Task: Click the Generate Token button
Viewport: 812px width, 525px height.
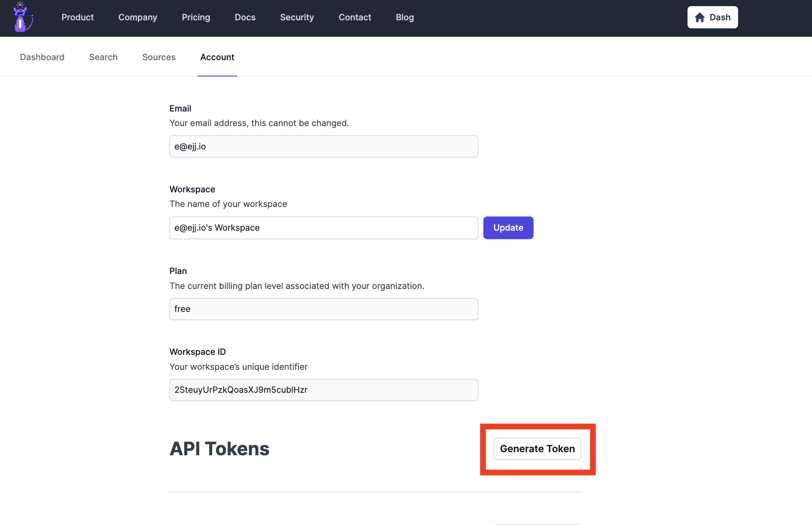Action: coord(537,449)
